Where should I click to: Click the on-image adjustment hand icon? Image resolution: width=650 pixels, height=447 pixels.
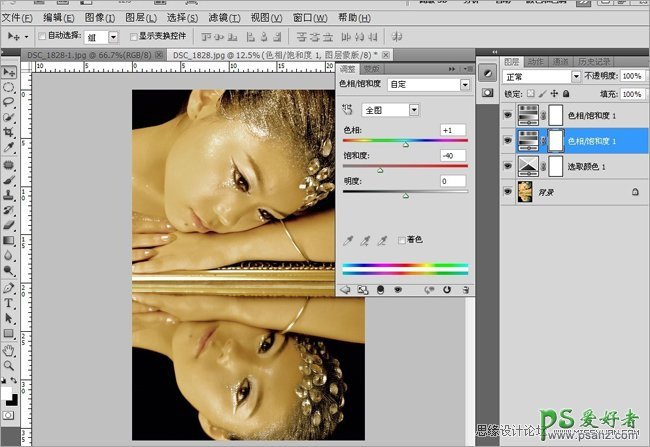348,108
